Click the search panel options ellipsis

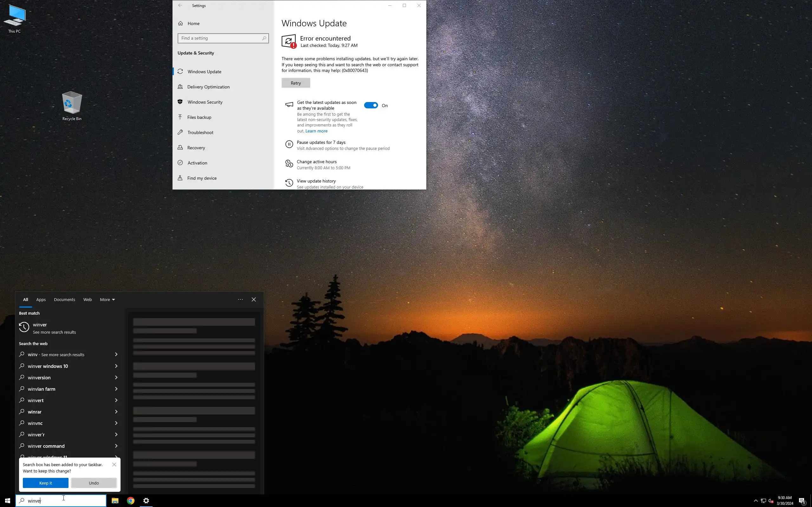240,299
